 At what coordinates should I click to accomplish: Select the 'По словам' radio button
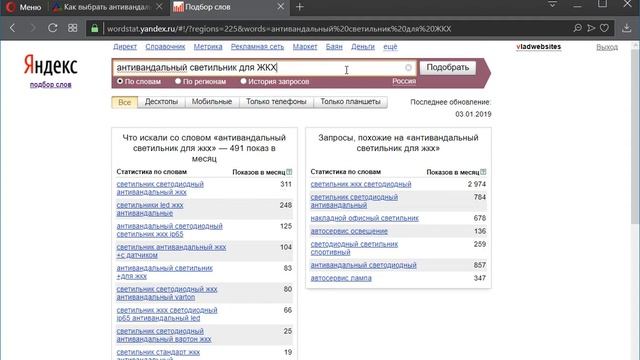pyautogui.click(x=120, y=81)
